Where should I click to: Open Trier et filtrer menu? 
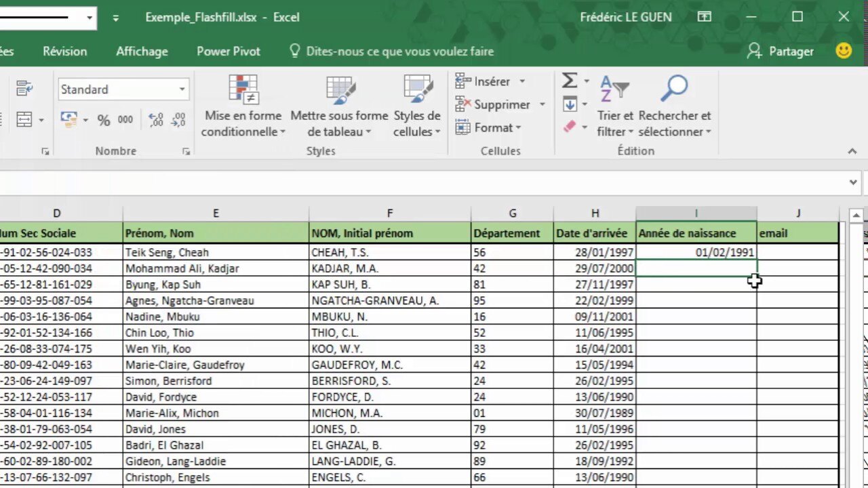615,106
